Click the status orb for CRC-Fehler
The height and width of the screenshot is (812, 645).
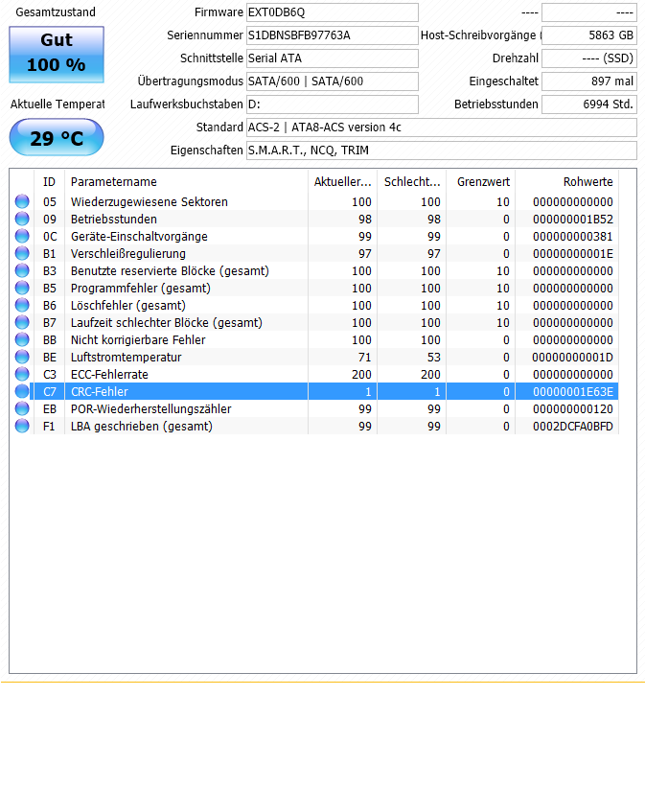[22, 391]
